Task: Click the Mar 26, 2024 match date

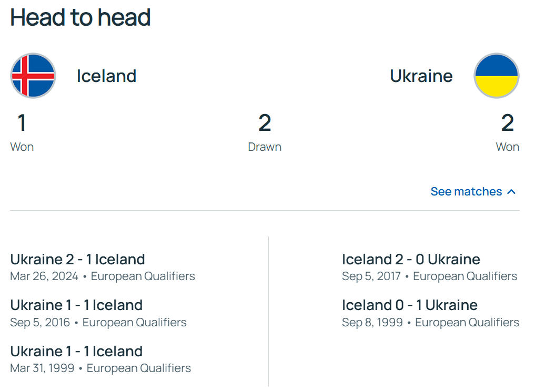Action: pyautogui.click(x=44, y=276)
